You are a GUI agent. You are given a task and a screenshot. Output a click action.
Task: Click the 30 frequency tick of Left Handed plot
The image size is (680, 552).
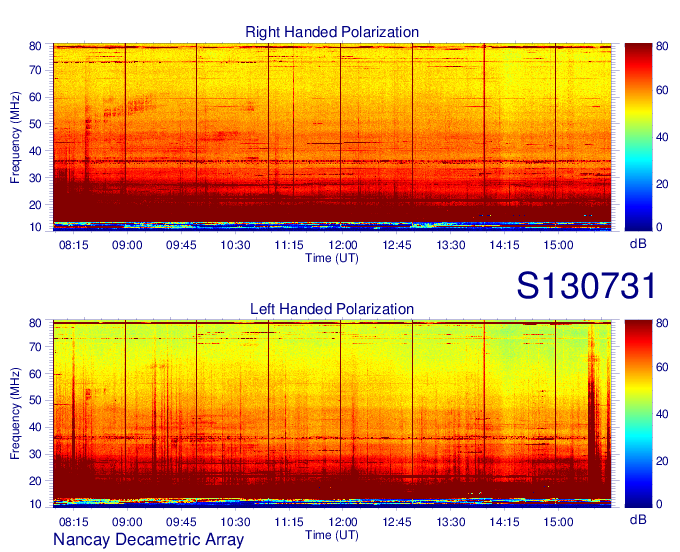[x=35, y=454]
